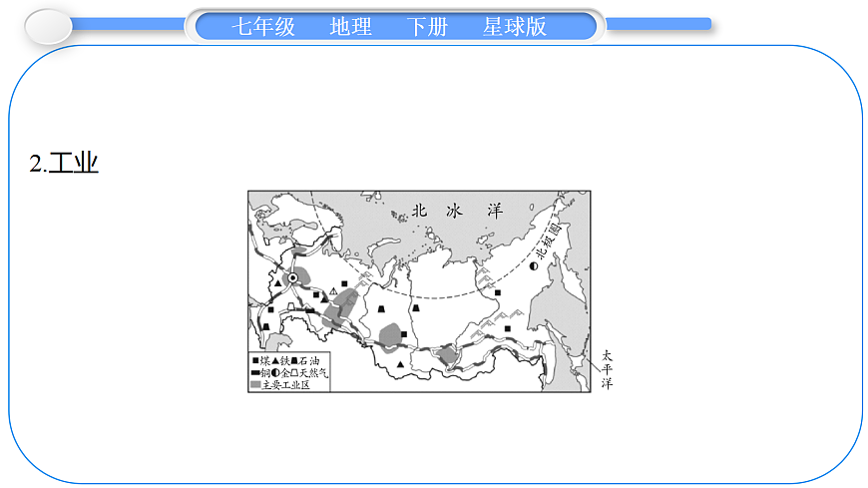Click the white oval at header left
The width and height of the screenshot is (868, 488).
pos(49,27)
